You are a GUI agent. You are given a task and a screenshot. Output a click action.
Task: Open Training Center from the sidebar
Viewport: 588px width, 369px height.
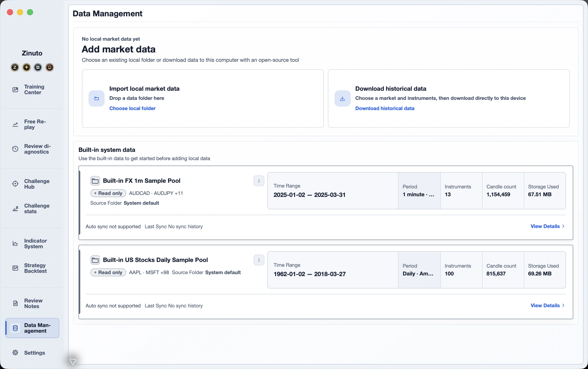32,90
